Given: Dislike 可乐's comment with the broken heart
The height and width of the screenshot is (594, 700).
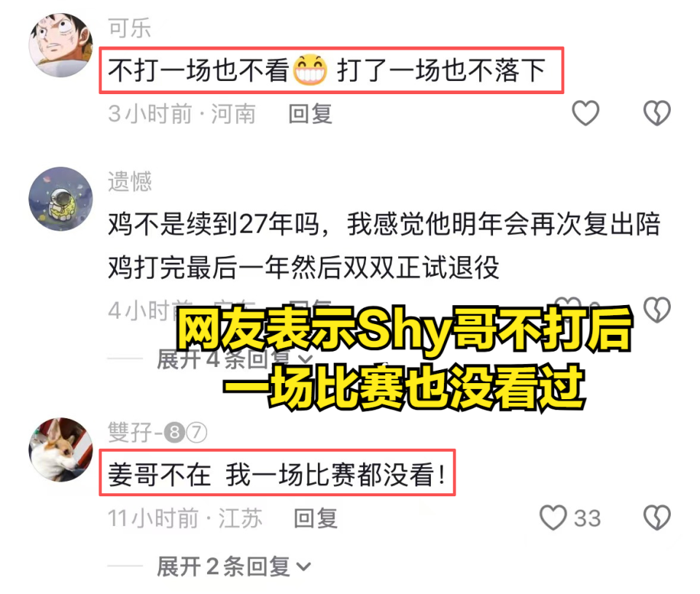Looking at the screenshot, I should (657, 113).
